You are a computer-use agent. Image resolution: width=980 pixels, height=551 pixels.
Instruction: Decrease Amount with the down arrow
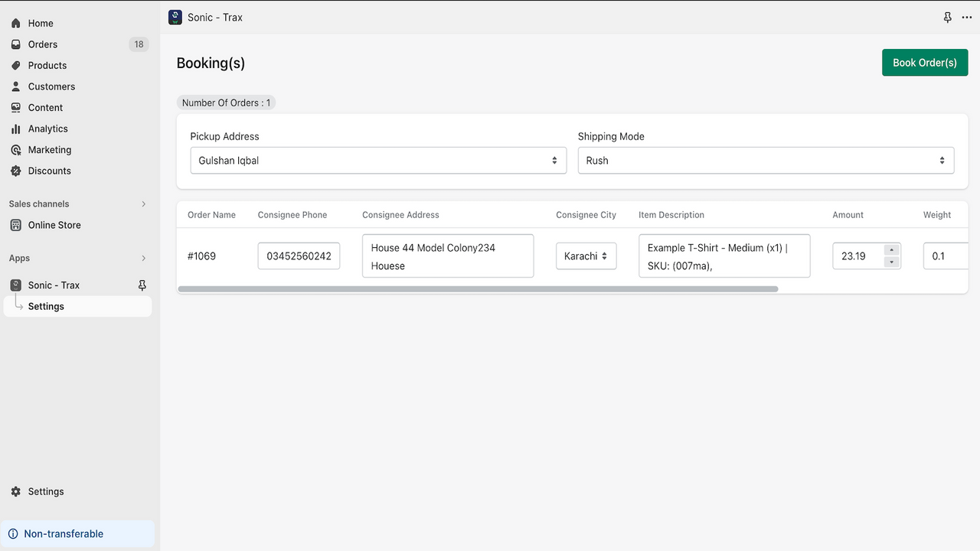tap(891, 262)
